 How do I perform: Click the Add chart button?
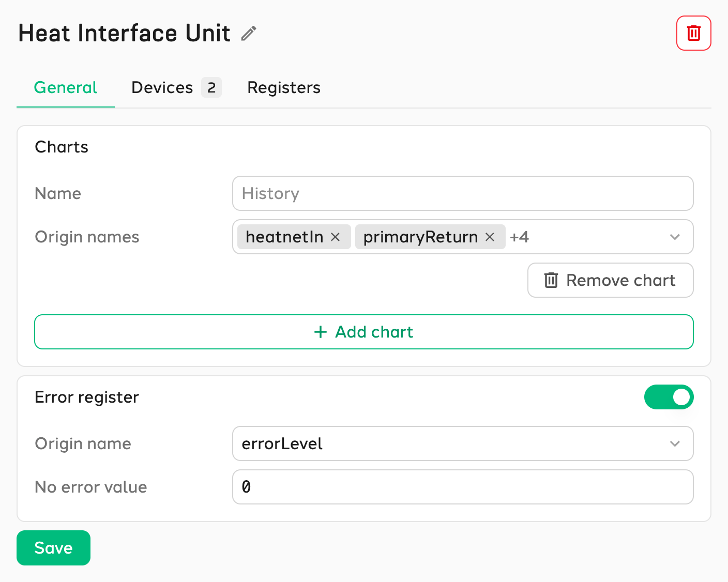click(x=364, y=332)
